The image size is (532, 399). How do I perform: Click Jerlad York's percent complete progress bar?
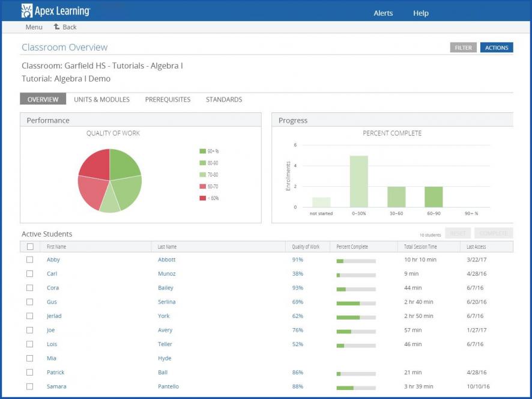click(x=355, y=317)
